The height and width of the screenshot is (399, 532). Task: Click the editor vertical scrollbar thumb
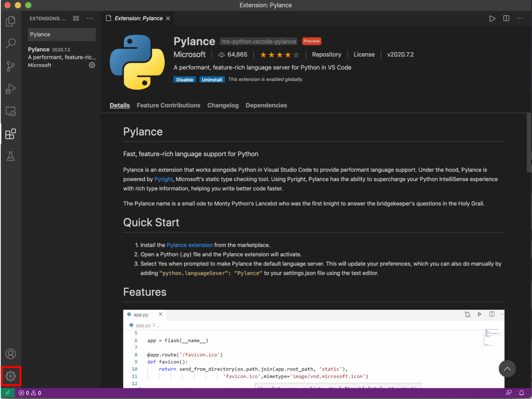[x=528, y=143]
